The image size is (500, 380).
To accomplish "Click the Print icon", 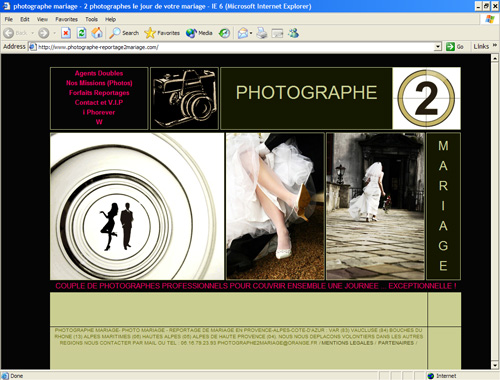I will pyautogui.click(x=262, y=33).
